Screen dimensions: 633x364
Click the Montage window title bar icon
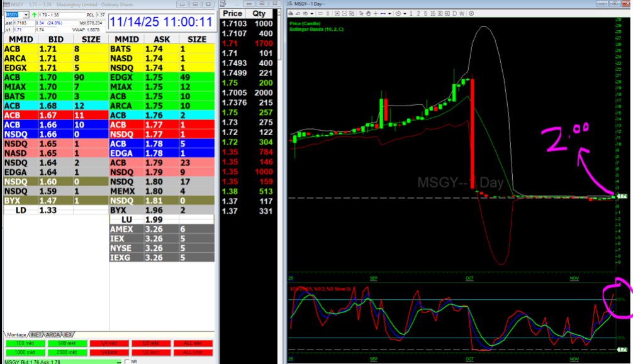point(5,3)
